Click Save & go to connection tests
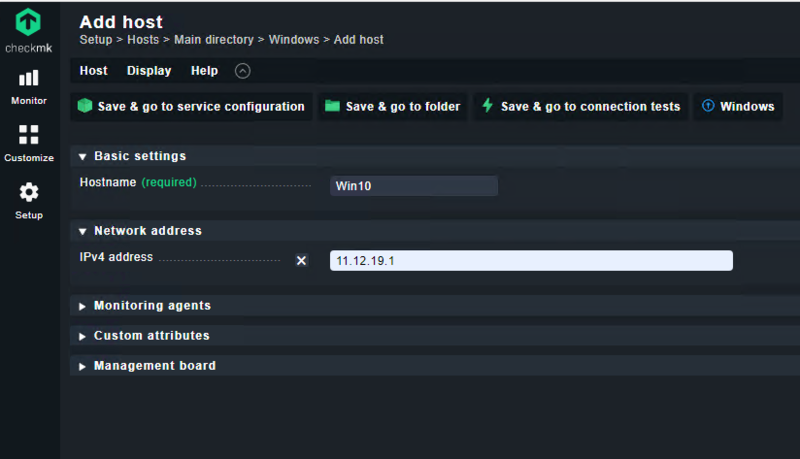The height and width of the screenshot is (459, 800). pyautogui.click(x=580, y=106)
